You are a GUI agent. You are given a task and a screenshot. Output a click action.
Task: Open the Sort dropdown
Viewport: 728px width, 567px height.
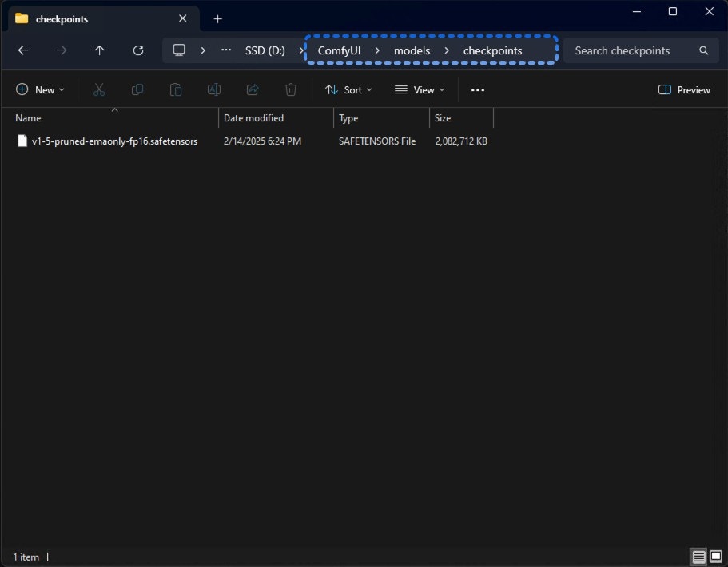click(348, 89)
